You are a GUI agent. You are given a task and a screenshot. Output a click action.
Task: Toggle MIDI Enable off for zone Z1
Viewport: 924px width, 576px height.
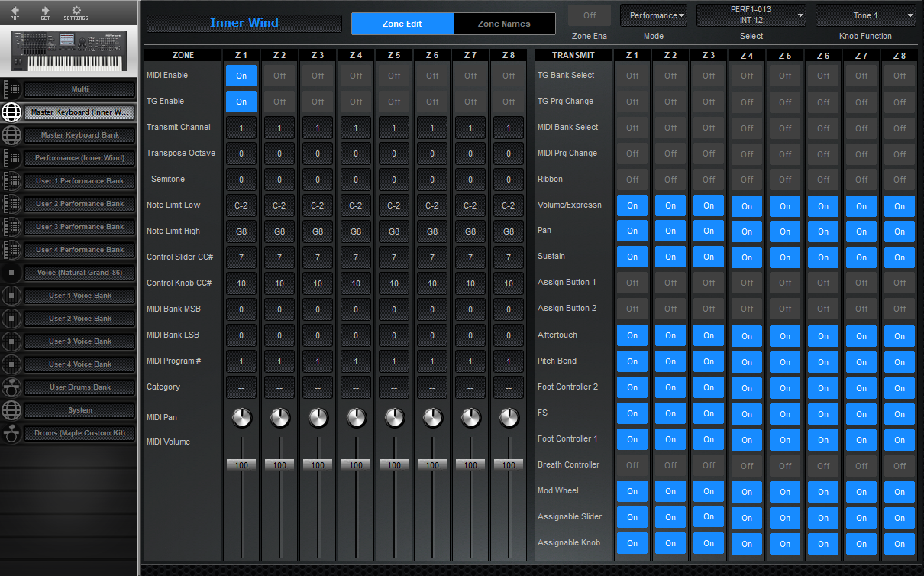[x=241, y=76]
